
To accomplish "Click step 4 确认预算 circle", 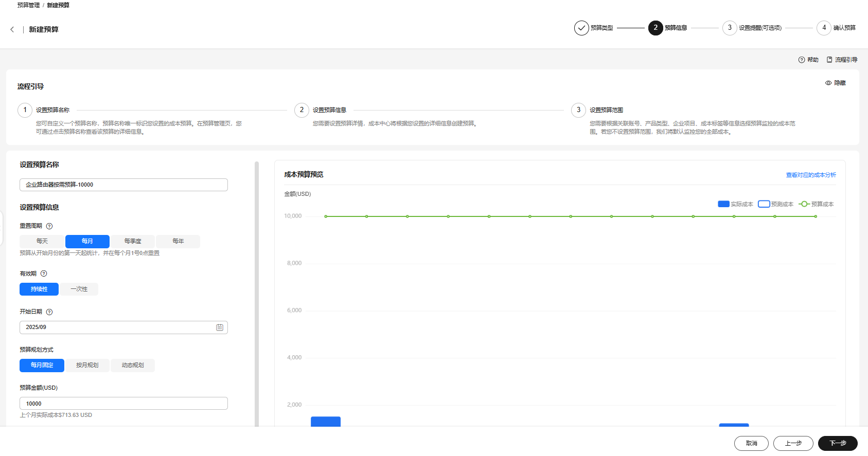I will coord(824,28).
